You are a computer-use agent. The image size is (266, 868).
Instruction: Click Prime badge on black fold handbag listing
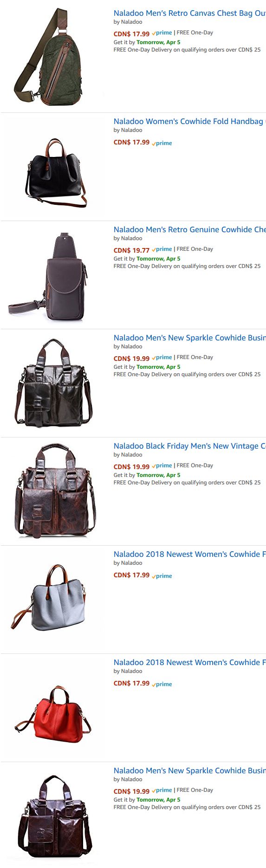pos(162,143)
